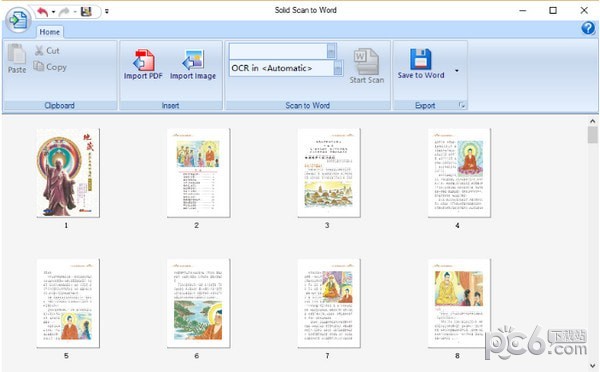Close the Solid Scan to Word window
600x372 pixels.
click(584, 11)
